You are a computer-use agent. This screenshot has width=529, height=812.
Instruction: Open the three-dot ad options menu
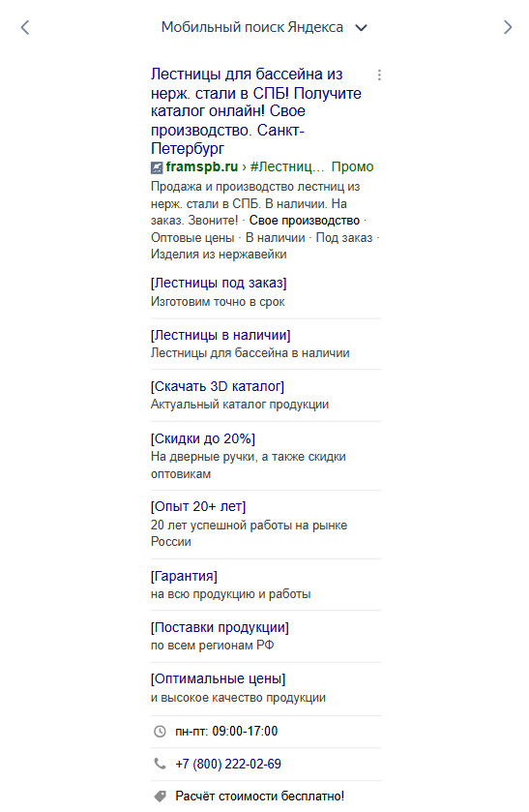pyautogui.click(x=379, y=75)
